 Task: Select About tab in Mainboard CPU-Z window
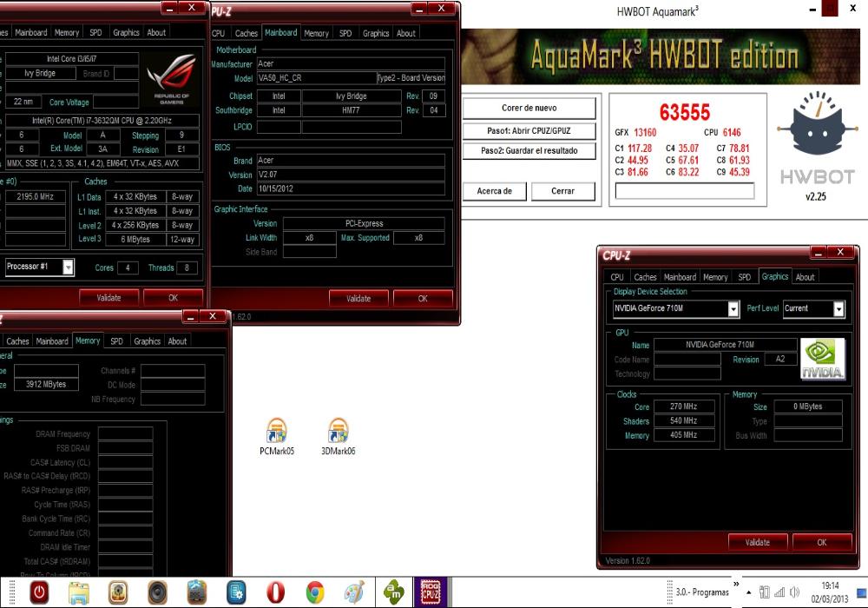coord(405,33)
